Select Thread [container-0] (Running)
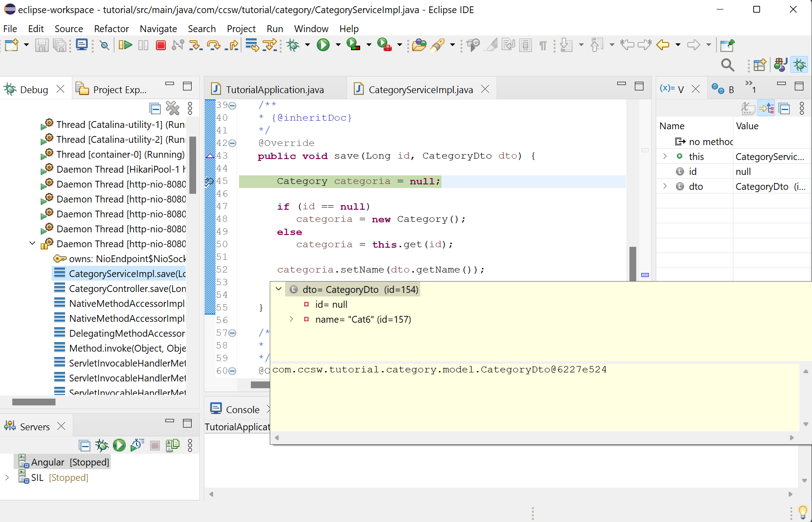 coord(113,154)
